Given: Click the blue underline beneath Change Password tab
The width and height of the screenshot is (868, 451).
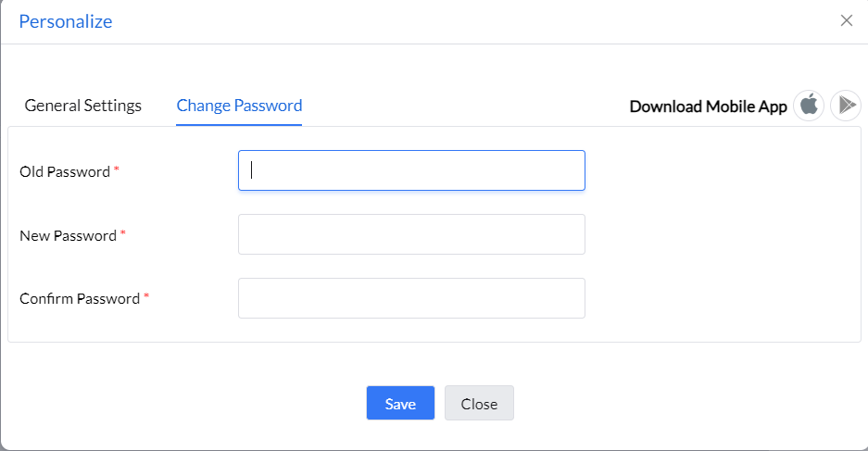Looking at the screenshot, I should point(239,124).
